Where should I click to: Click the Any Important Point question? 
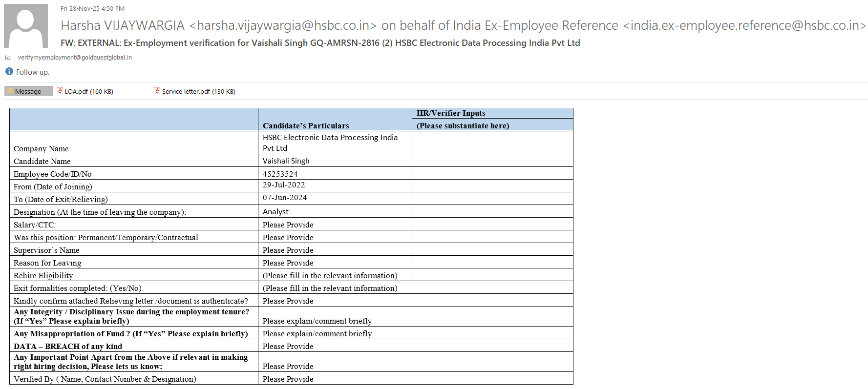(x=131, y=362)
